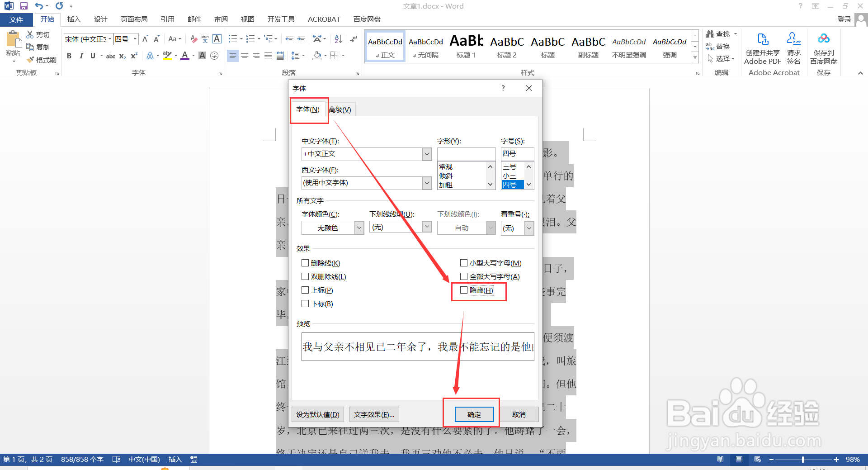Justify text alignment icon
Viewport: 868px width, 470px height.
click(268, 56)
